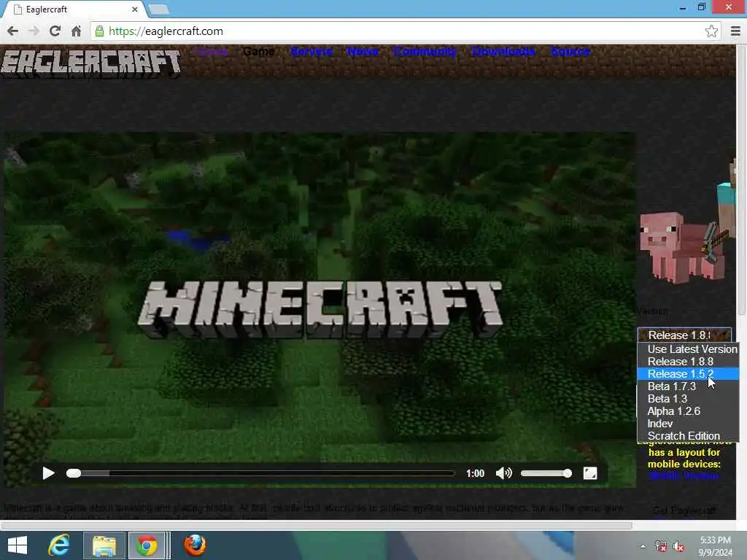Open the clock showing 5:33 PM
The height and width of the screenshot is (560, 747).
tap(715, 546)
